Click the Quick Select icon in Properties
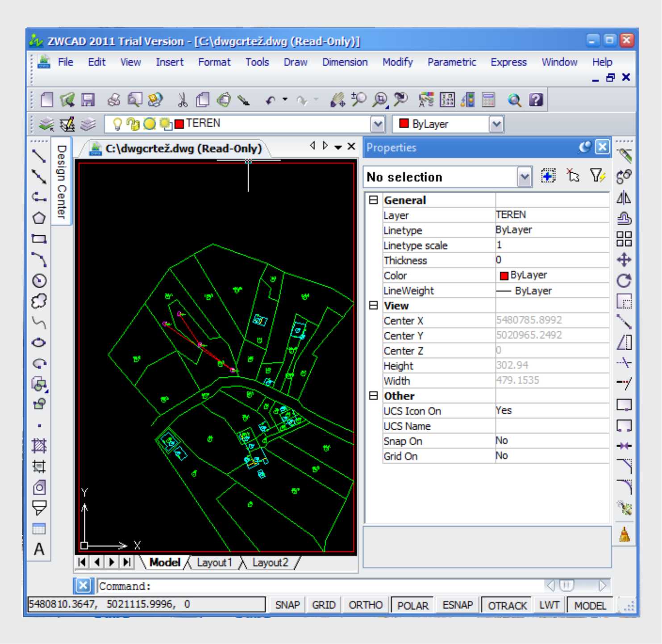This screenshot has height=644, width=662. point(598,176)
